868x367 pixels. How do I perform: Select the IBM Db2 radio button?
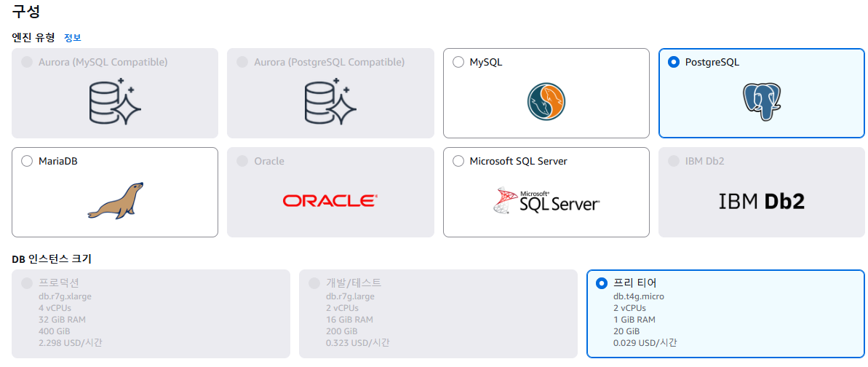pos(674,162)
